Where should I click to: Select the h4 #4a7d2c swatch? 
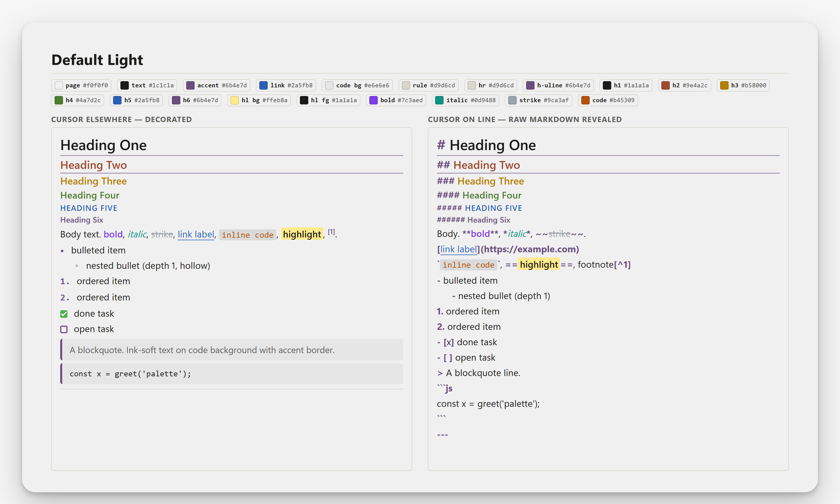point(78,100)
